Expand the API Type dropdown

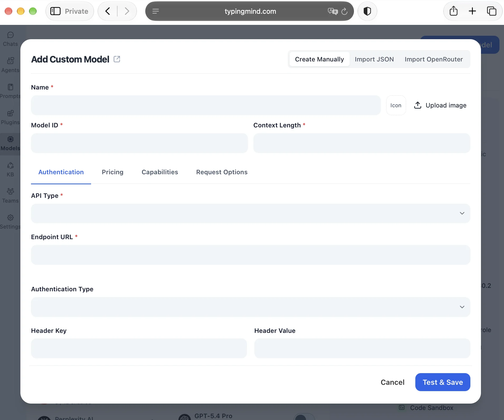point(250,213)
